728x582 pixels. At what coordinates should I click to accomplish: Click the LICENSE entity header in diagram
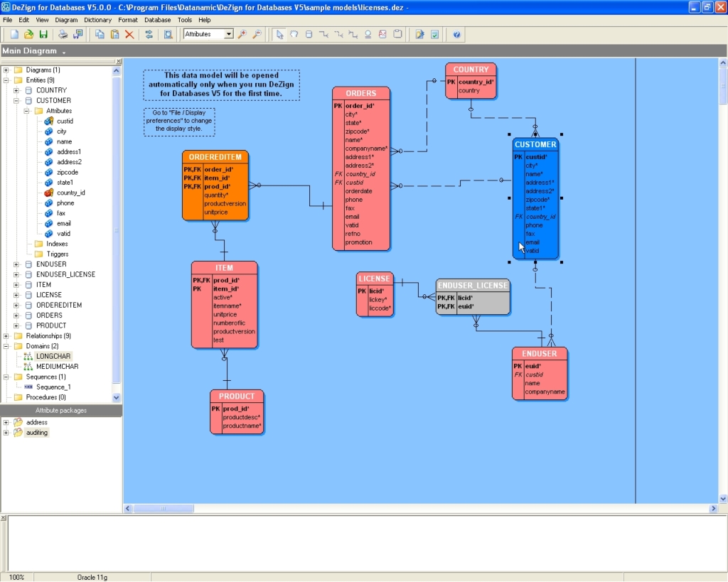tap(374, 279)
